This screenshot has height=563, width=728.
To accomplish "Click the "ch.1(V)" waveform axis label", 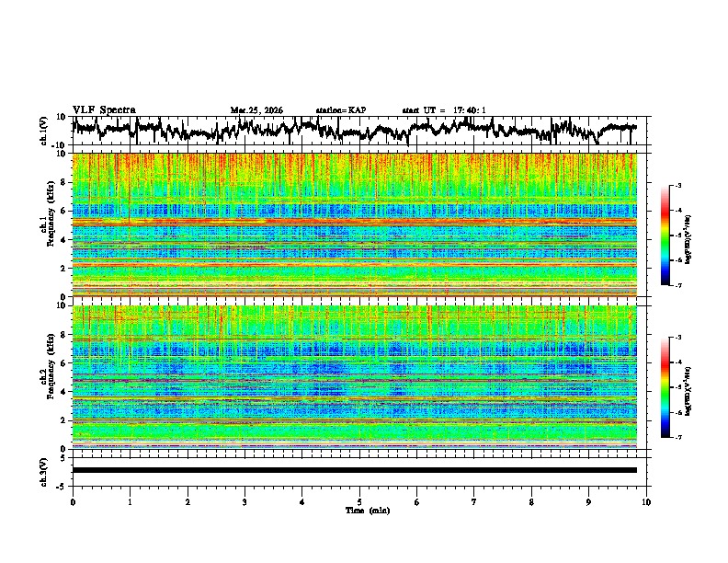I will [x=44, y=131].
